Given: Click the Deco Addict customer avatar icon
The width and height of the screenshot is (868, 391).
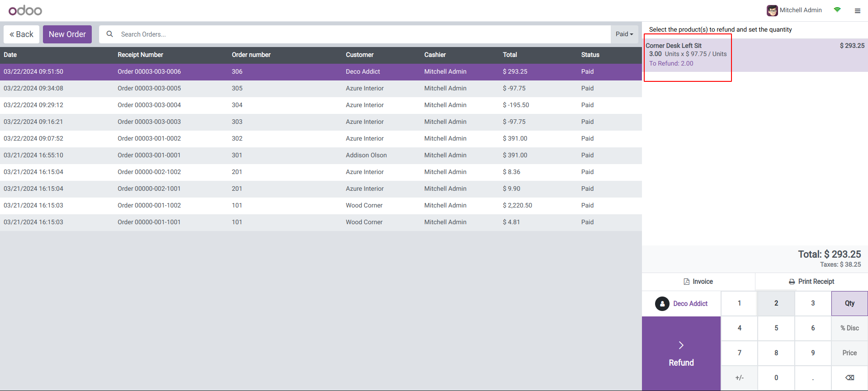Looking at the screenshot, I should [662, 304].
